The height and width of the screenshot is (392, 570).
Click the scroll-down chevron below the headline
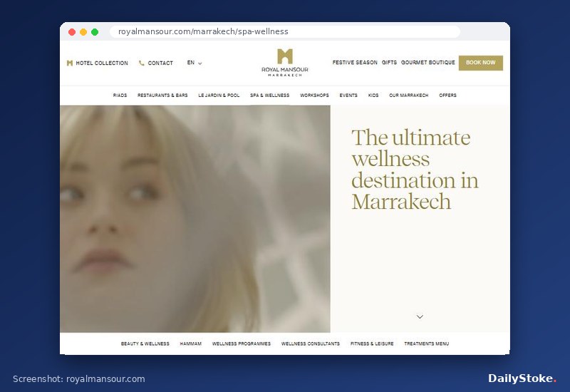[x=420, y=316]
